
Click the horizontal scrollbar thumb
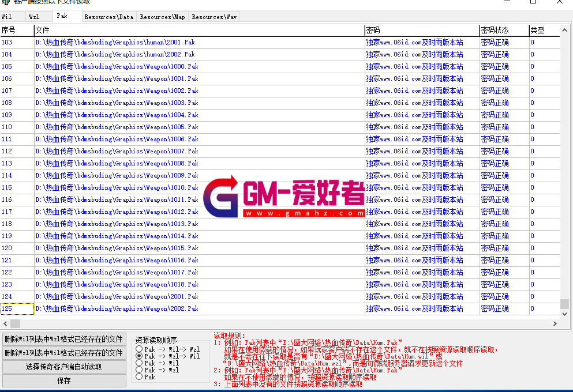pyautogui.click(x=16, y=323)
